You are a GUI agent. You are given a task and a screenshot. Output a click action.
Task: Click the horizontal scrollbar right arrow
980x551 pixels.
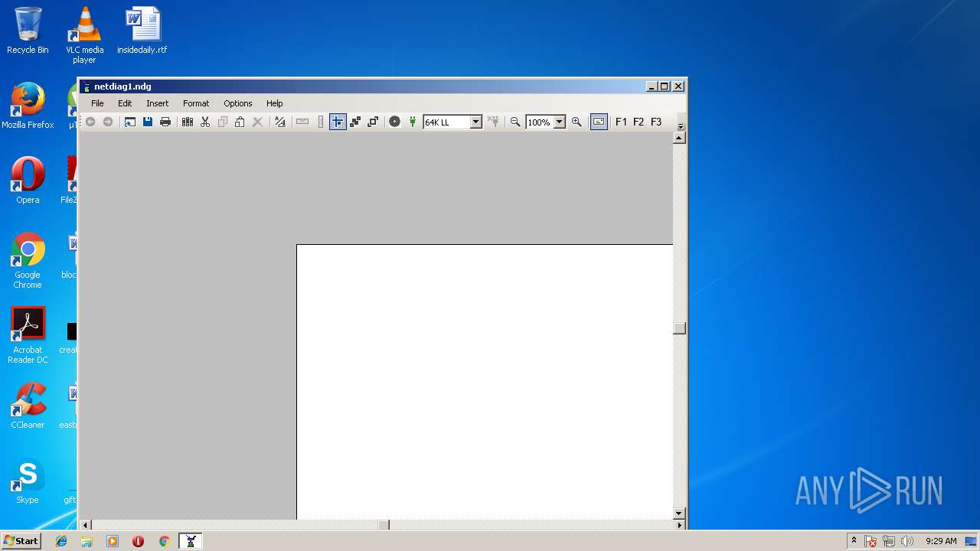coord(679,525)
